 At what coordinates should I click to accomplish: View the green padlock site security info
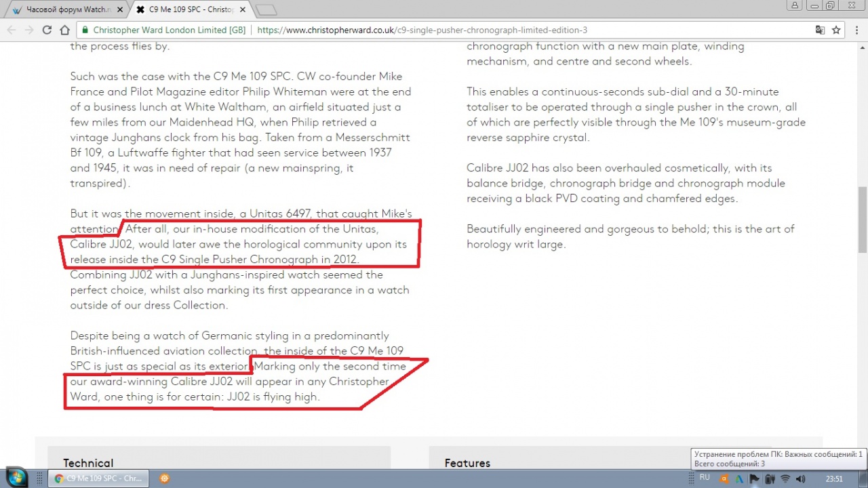pyautogui.click(x=85, y=30)
